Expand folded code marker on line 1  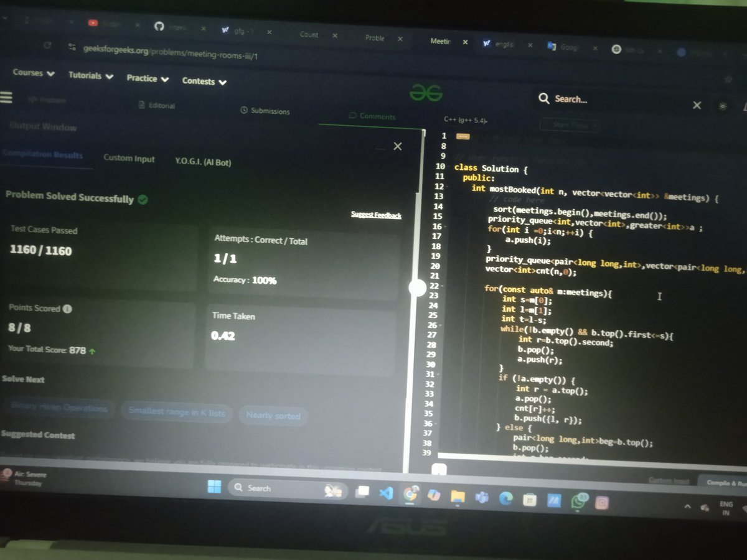(463, 136)
